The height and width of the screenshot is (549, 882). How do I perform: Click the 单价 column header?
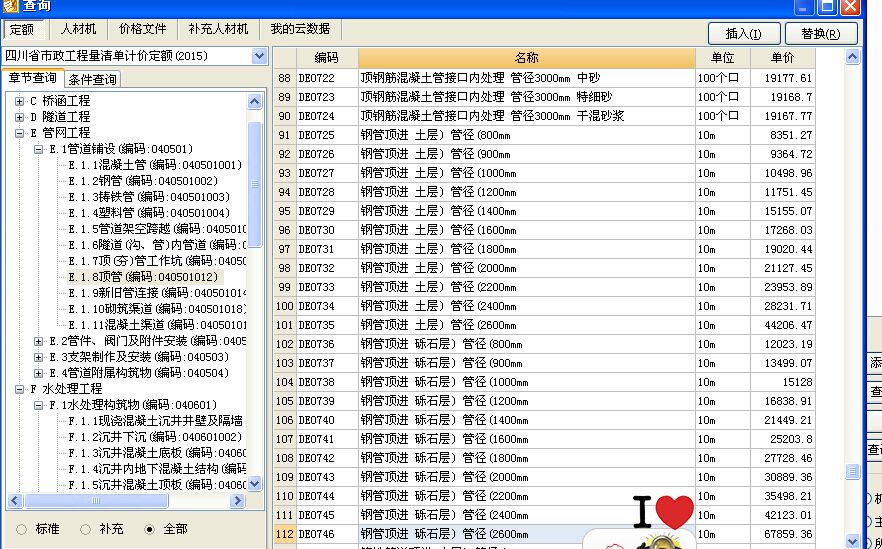pyautogui.click(x=782, y=58)
